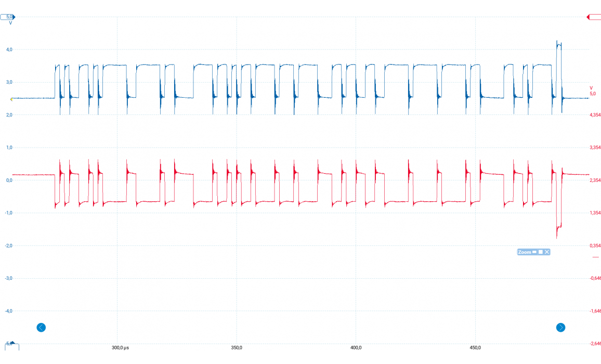Select the red channel ruler handle
The width and height of the screenshot is (601, 364).
[594, 17]
